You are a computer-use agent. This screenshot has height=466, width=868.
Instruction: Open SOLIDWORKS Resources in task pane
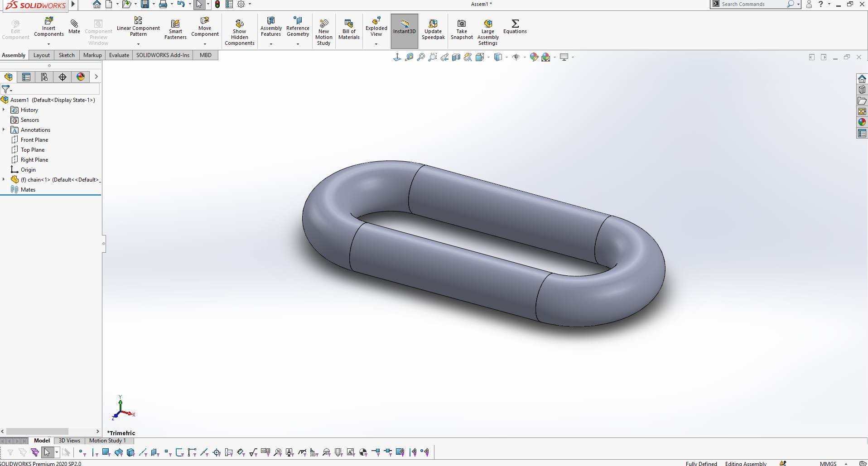click(x=862, y=79)
